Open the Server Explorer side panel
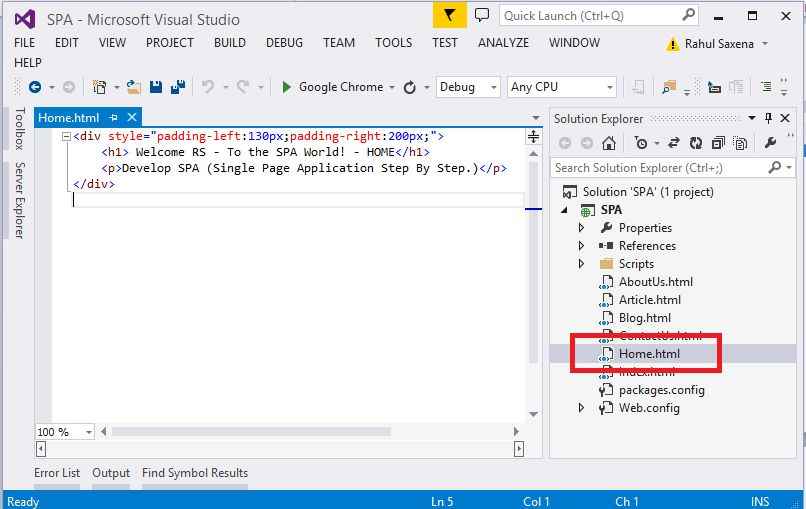Image resolution: width=806 pixels, height=509 pixels. tap(20, 200)
